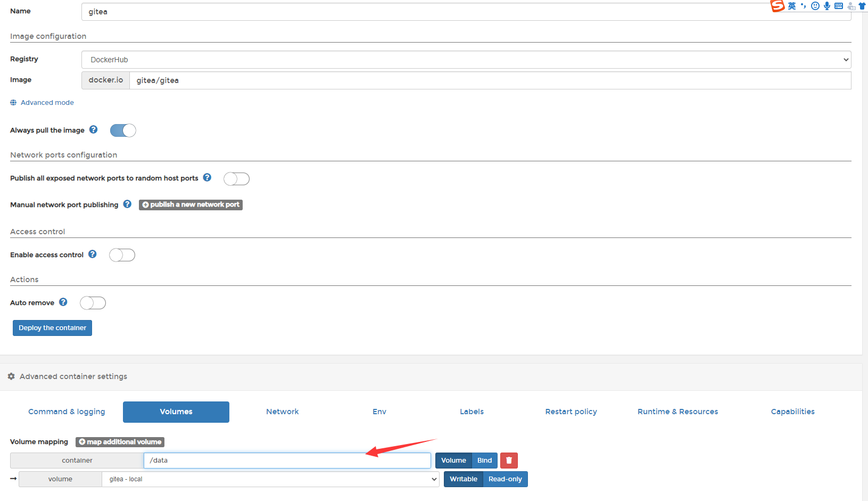This screenshot has height=501, width=868.
Task: Start Sogou voice input microphone
Action: click(827, 6)
